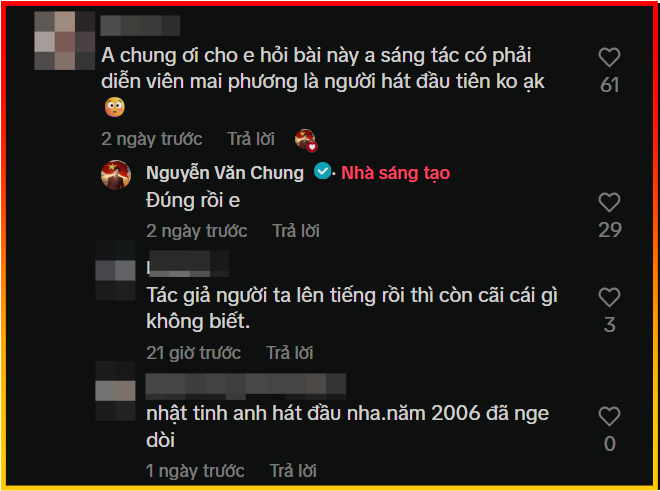Open Nguyễn Văn Chung's profile avatar
The image size is (660, 491).
(116, 175)
